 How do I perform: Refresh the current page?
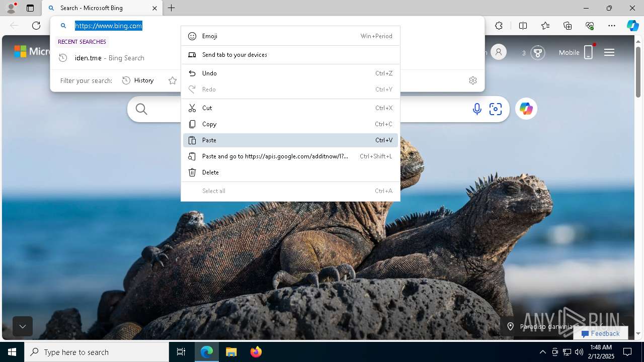pos(36,26)
